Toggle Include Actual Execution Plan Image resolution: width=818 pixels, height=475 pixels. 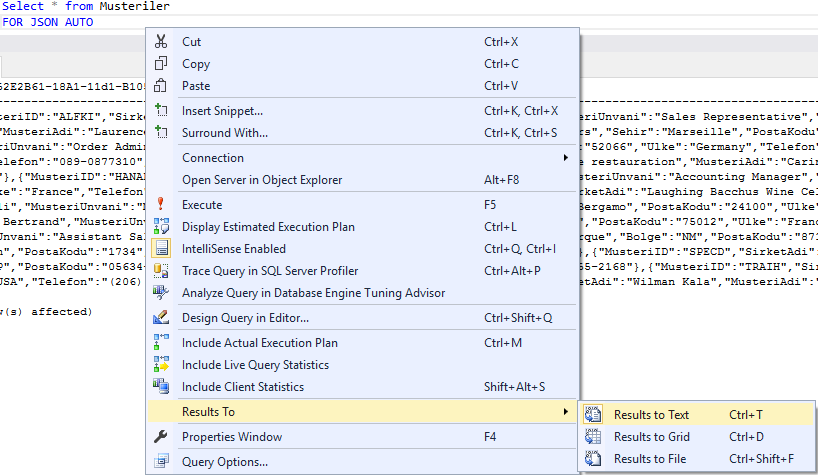coord(259,343)
